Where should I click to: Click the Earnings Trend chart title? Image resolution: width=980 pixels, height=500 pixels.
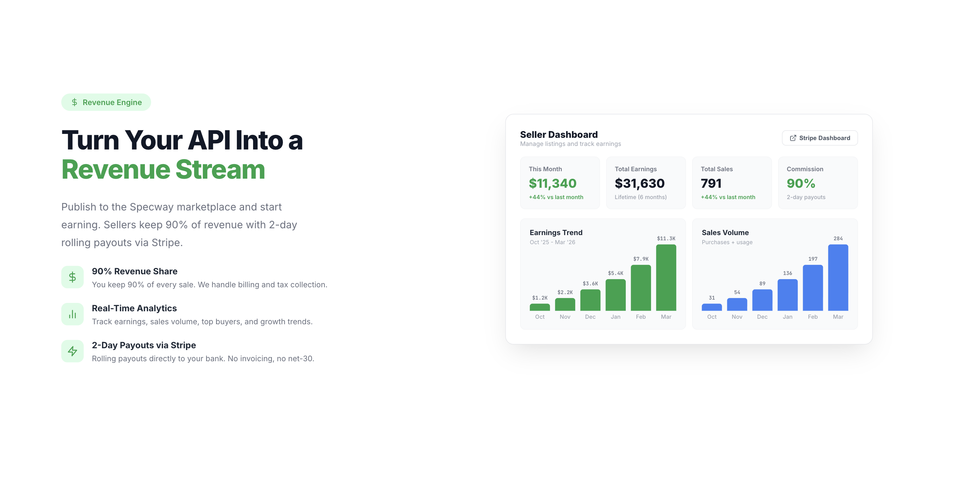[556, 232]
